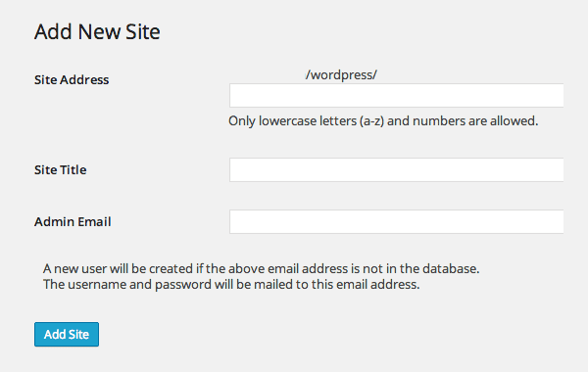Click the Admin Email label
The height and width of the screenshot is (372, 588).
click(73, 222)
